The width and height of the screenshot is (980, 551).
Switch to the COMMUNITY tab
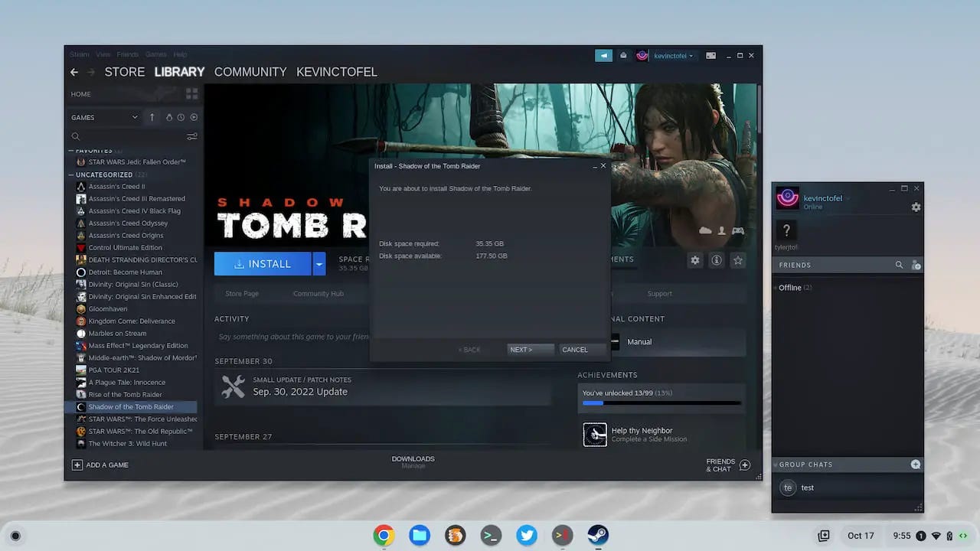click(250, 72)
